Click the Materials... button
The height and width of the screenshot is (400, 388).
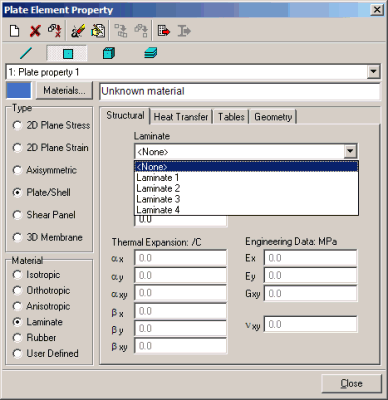(64, 90)
